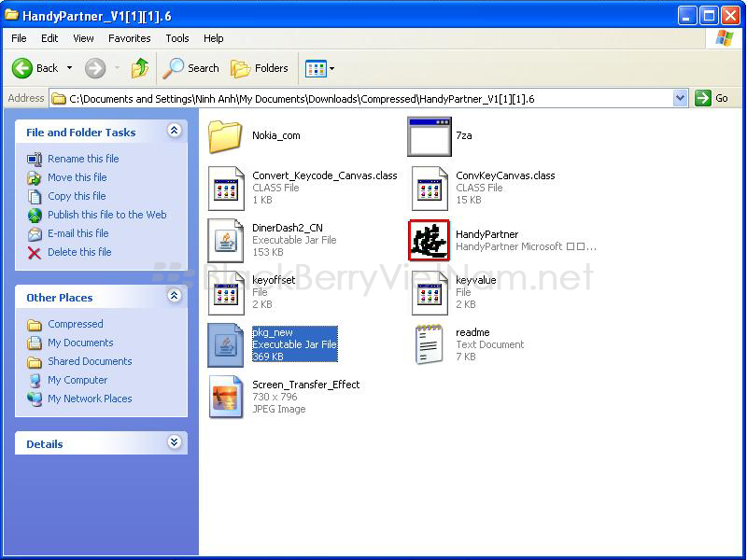Click the Copy this file link text

click(77, 196)
